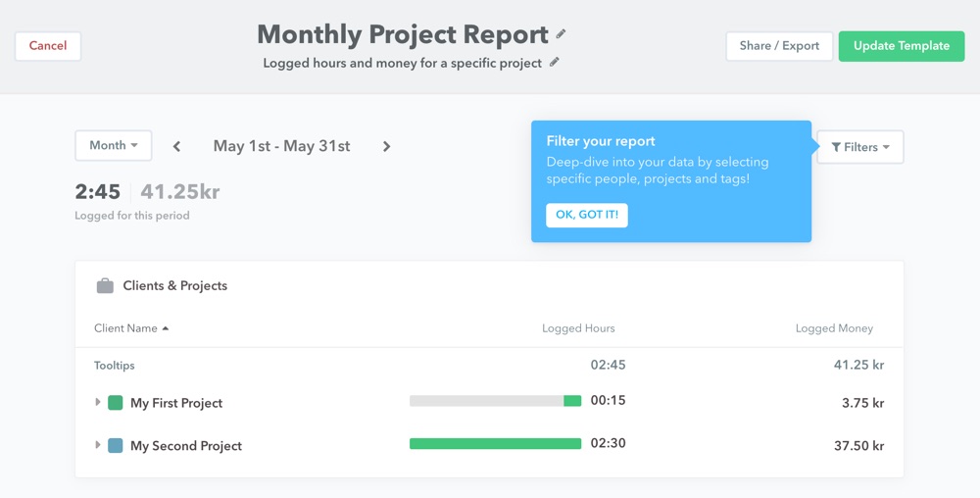980x498 pixels.
Task: Click the Logged Hours column header
Action: 578,328
